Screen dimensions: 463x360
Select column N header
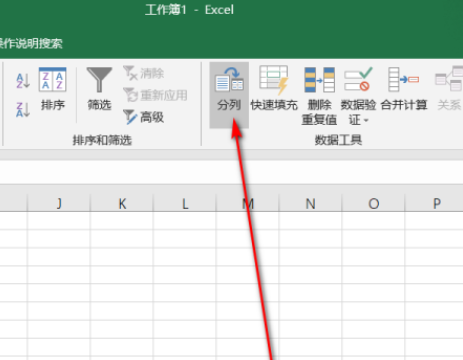coord(310,203)
